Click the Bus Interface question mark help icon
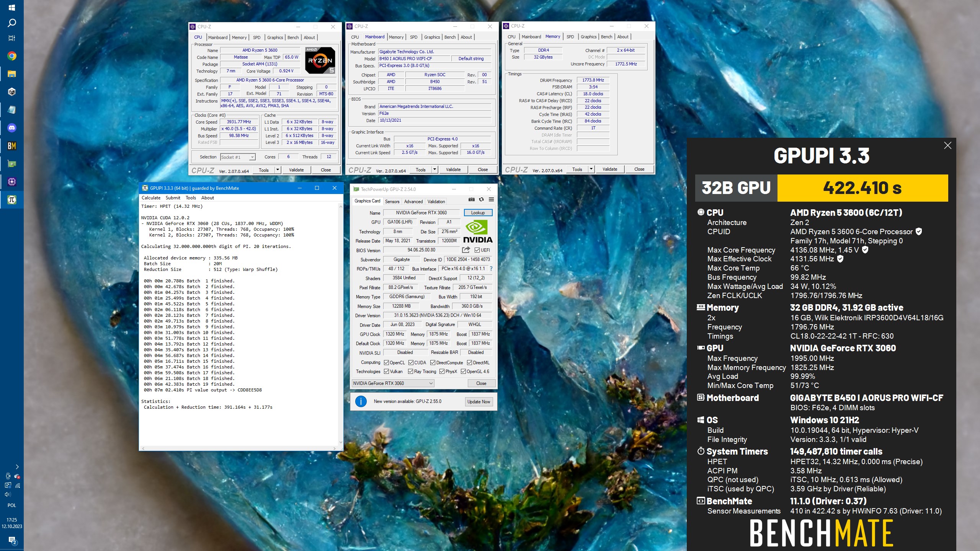 coord(491,269)
